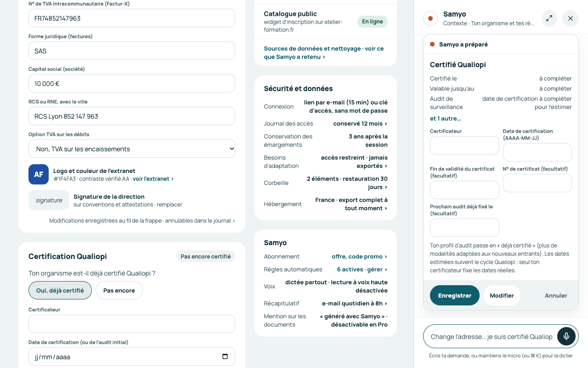
Task: Open "offre, code promo" subscription link
Action: (x=360, y=256)
